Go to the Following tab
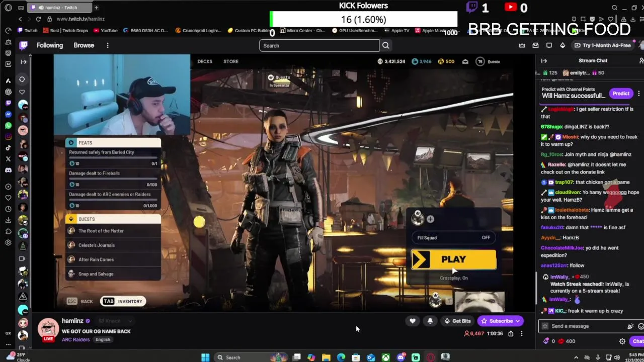 coord(50,45)
